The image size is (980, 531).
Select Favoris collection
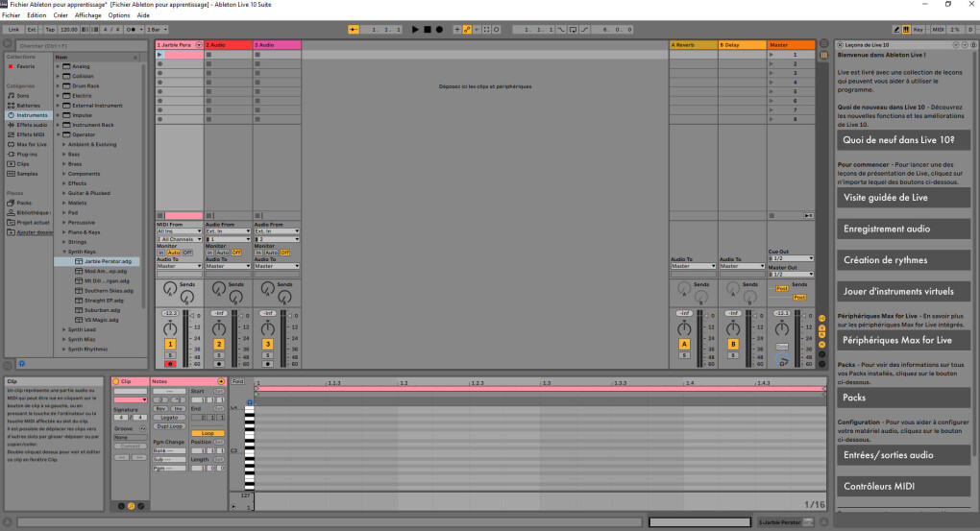click(26, 66)
